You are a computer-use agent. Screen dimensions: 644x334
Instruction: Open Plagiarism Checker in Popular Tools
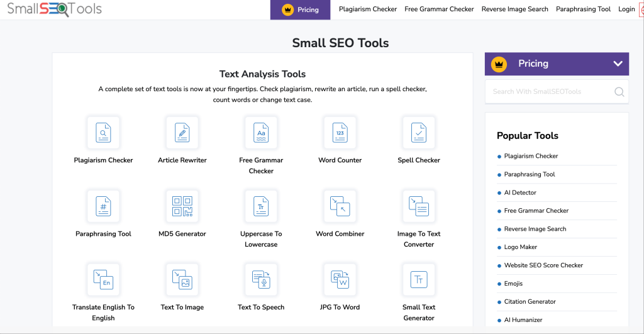pos(531,156)
